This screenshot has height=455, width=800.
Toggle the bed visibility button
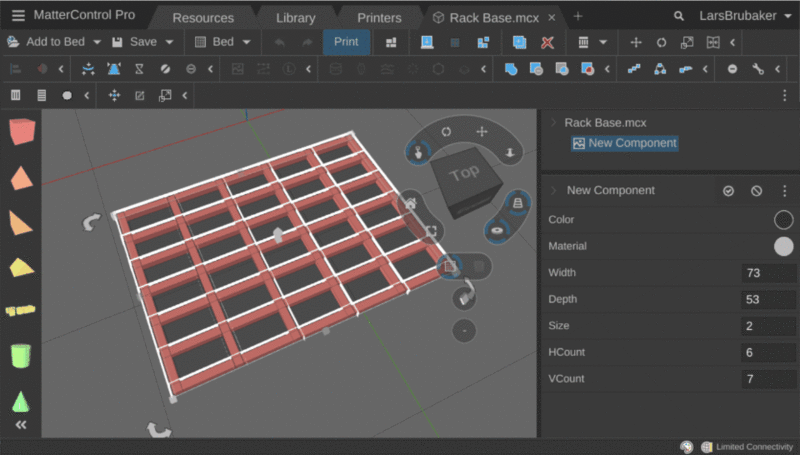[x=450, y=265]
